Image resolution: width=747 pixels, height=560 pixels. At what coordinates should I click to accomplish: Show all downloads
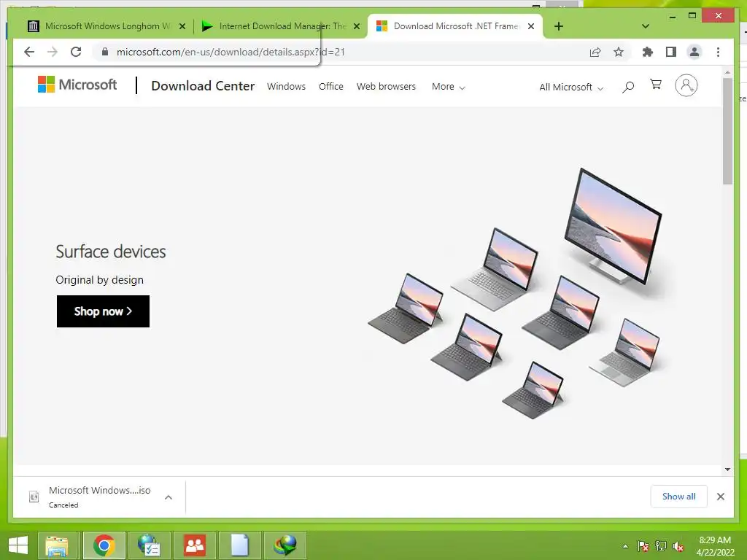tap(679, 496)
